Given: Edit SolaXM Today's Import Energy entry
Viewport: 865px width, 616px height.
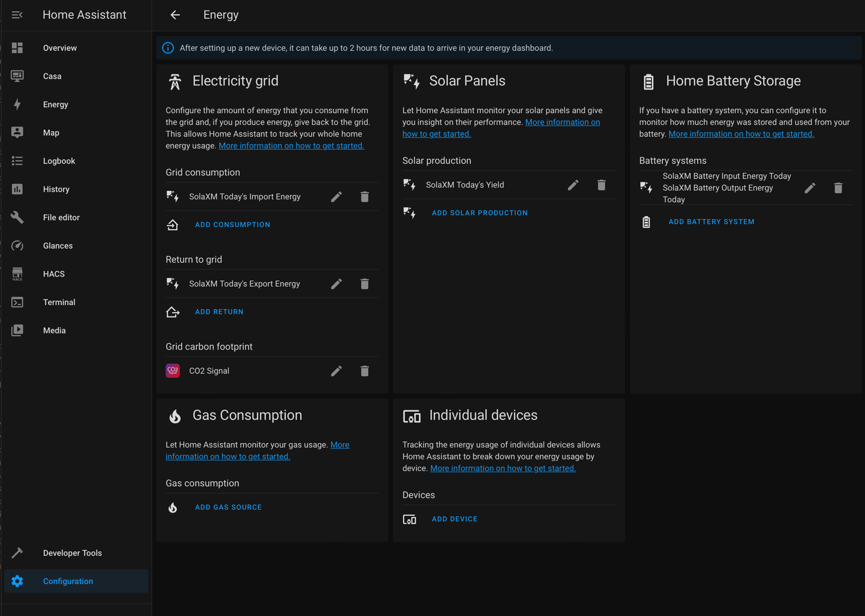Looking at the screenshot, I should [336, 197].
